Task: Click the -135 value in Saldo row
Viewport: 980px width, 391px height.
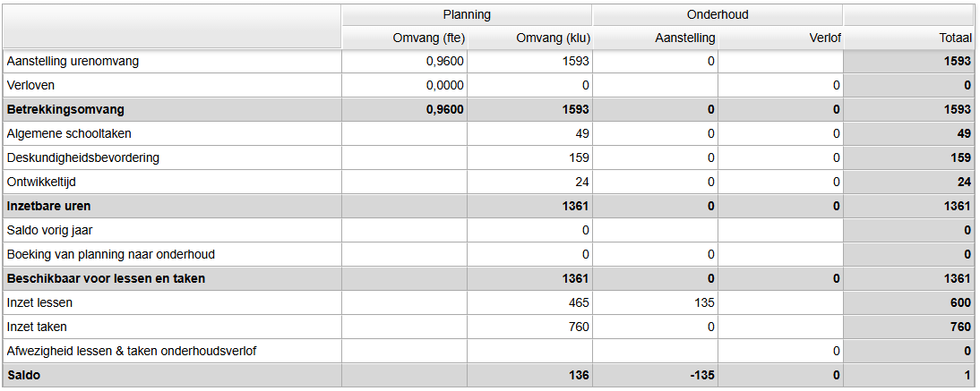Action: [702, 375]
